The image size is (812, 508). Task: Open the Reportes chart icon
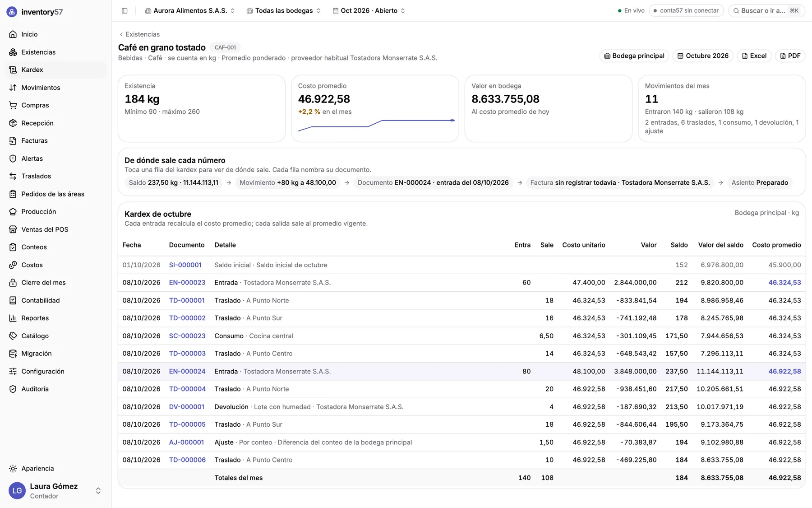point(13,318)
